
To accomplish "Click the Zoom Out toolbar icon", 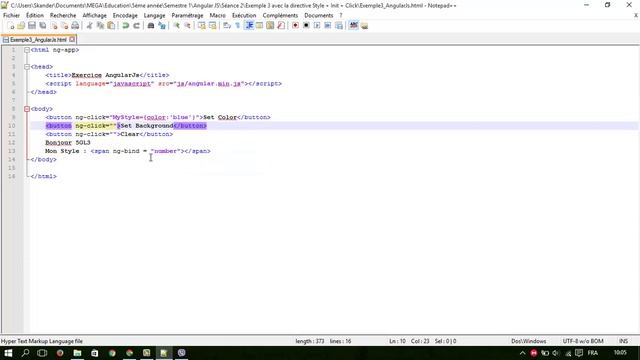I will pos(187,26).
